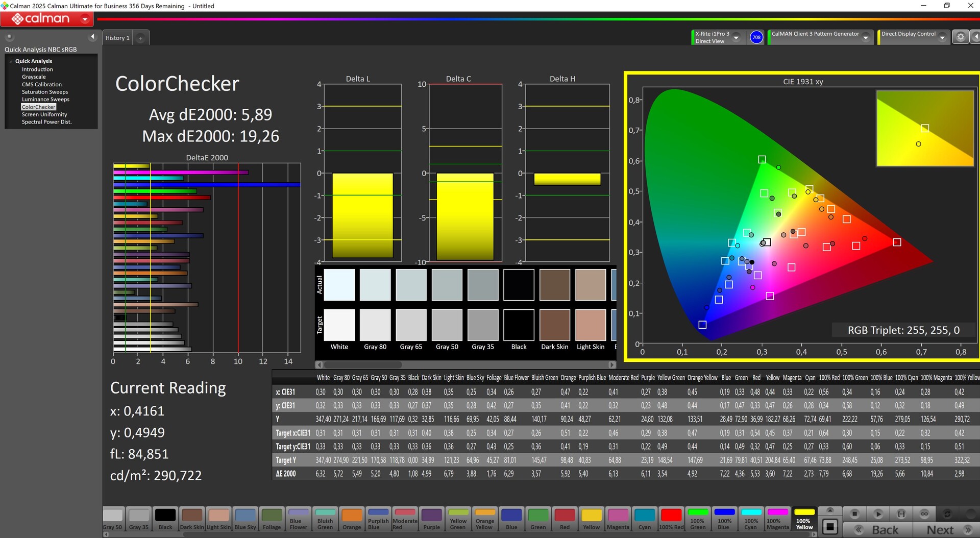
Task: Open Grayscale in the workflow list
Action: tap(34, 77)
